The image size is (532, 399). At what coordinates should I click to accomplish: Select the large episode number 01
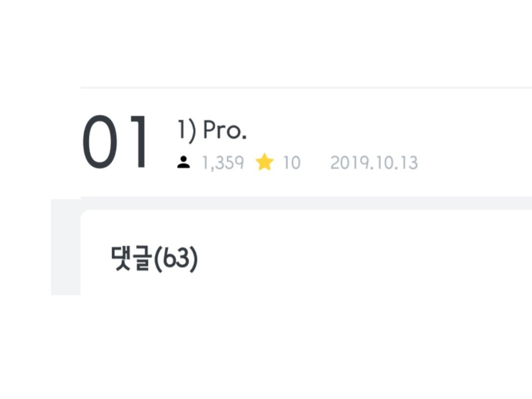click(115, 142)
